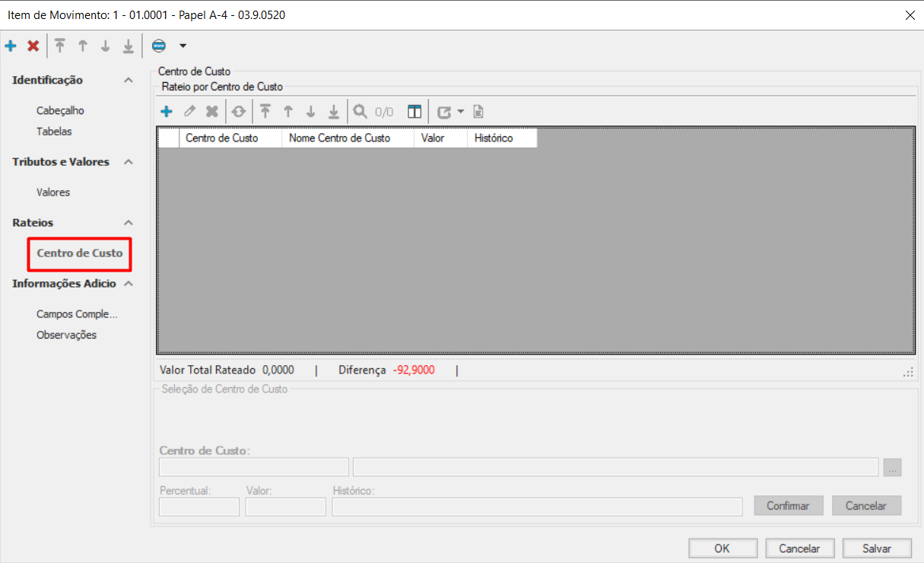
Task: Collapse the Tributos e Valores section
Action: click(x=129, y=162)
